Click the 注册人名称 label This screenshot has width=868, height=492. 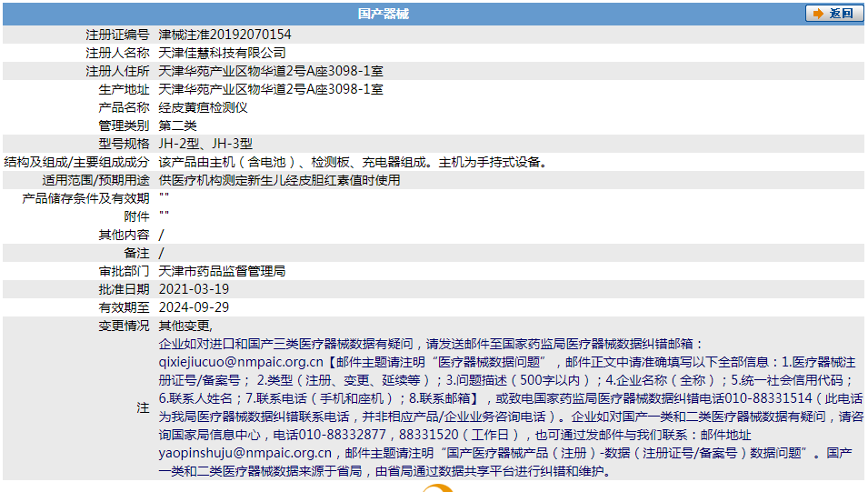click(117, 53)
